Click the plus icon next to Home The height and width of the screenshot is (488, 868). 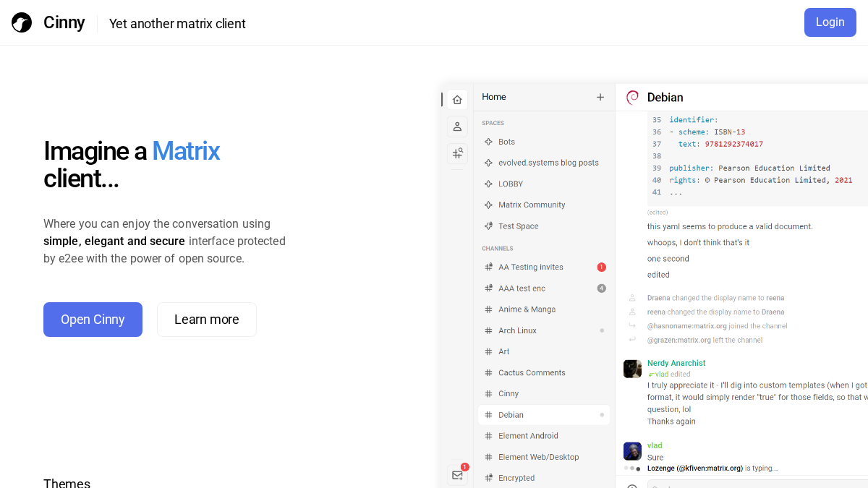600,97
